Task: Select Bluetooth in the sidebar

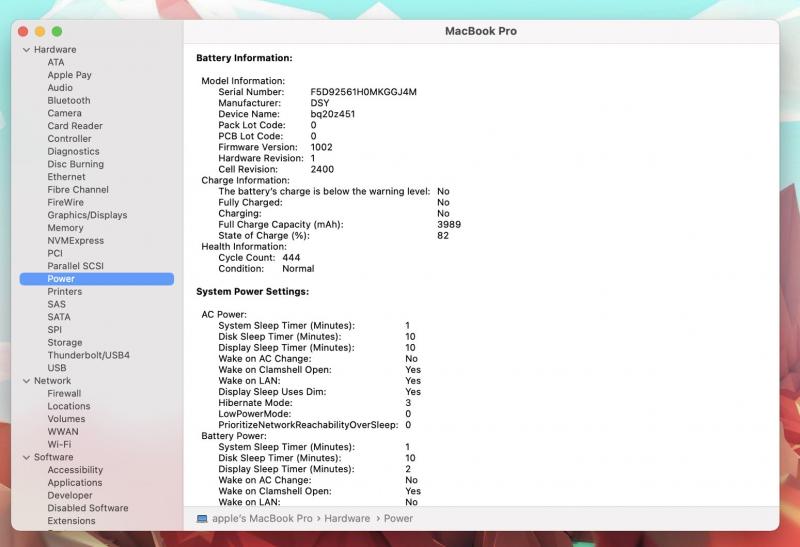Action: 68,101
